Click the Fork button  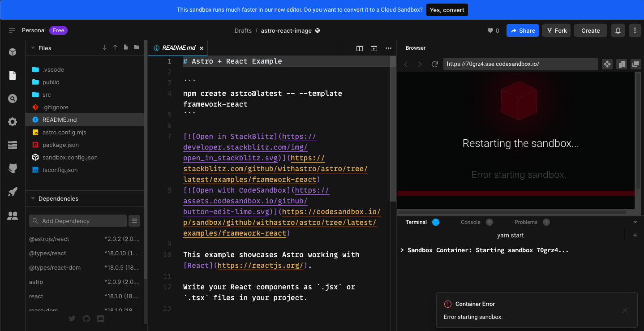556,30
